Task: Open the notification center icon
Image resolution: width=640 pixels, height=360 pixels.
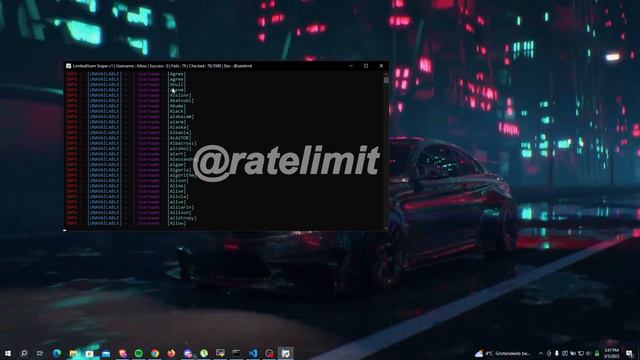Action: (629, 353)
